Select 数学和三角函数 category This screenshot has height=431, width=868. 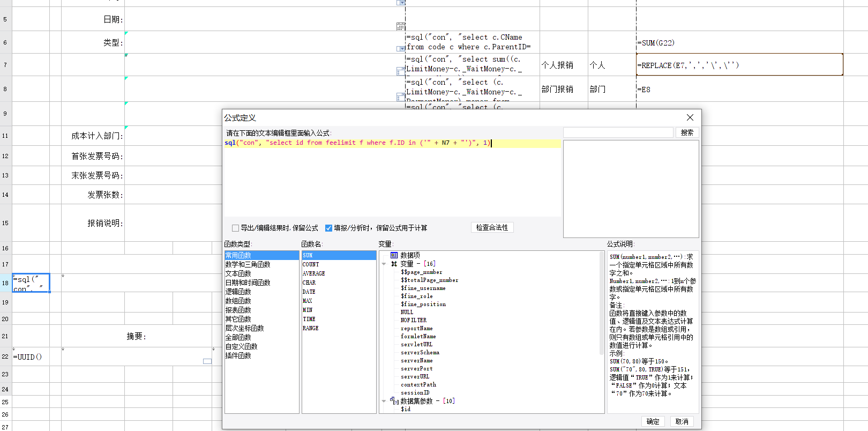(261, 264)
